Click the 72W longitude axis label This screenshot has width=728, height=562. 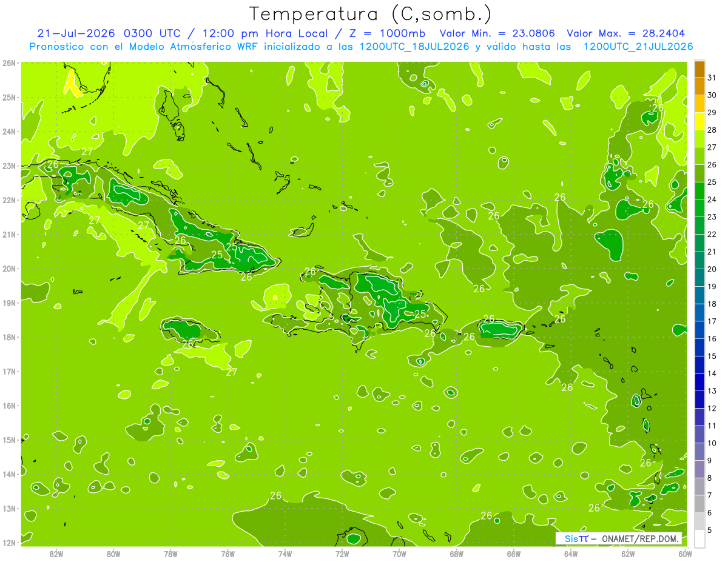point(342,554)
